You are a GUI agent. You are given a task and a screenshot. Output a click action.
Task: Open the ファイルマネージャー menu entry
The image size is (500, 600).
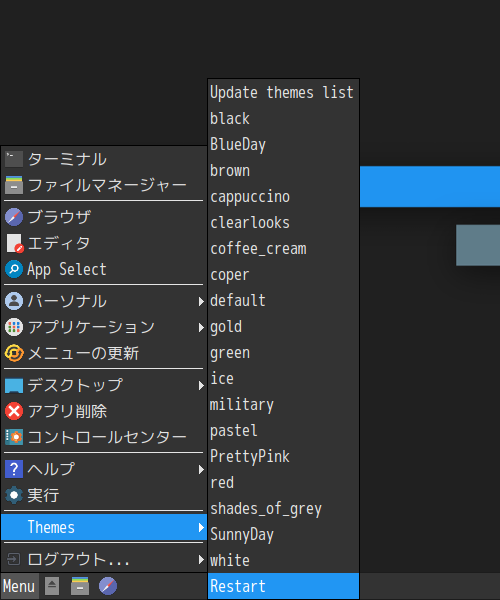[104, 185]
